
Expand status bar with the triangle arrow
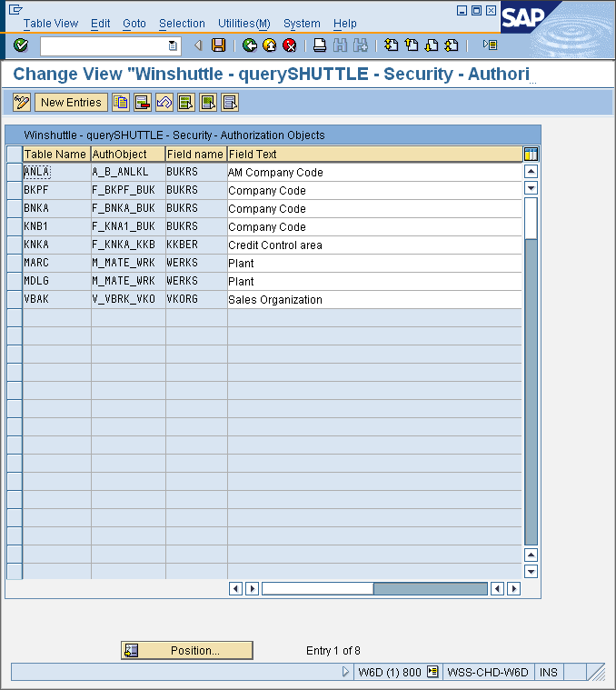point(345,672)
